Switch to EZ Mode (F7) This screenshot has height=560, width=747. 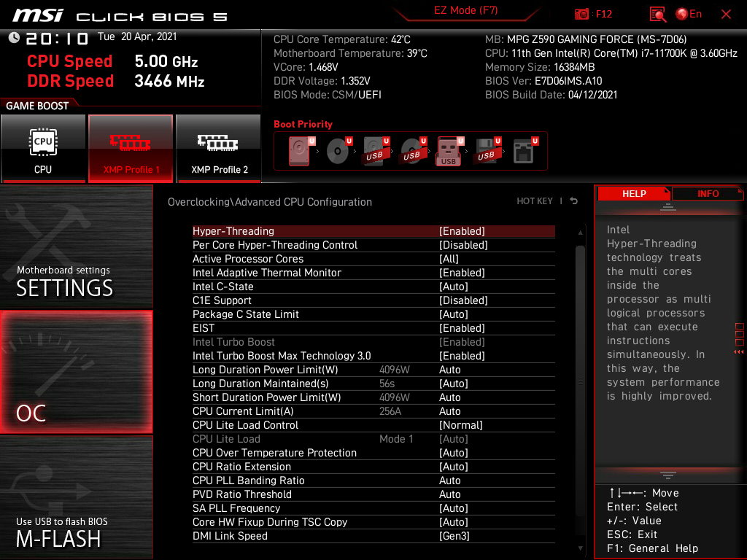point(465,10)
